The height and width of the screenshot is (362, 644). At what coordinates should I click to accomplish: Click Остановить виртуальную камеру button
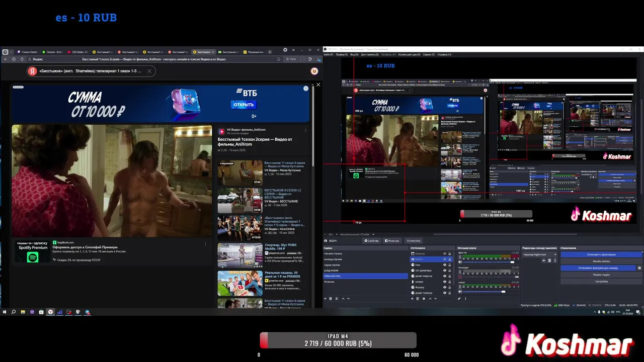tap(598, 268)
